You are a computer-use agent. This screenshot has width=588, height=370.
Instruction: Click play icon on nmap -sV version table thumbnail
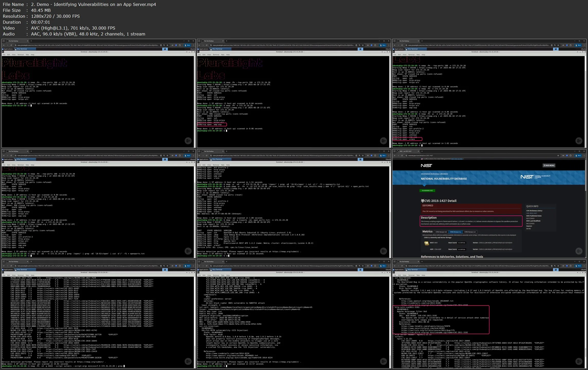383,251
